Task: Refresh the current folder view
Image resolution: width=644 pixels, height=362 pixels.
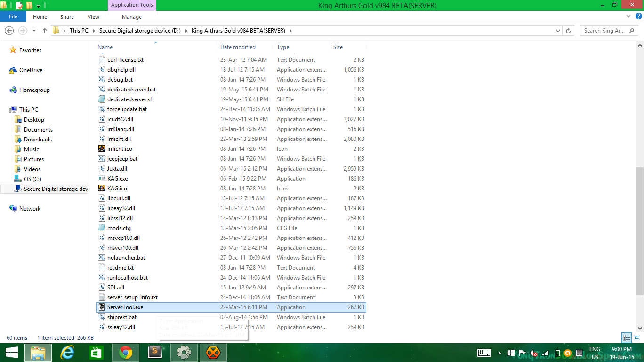Action: 568,31
